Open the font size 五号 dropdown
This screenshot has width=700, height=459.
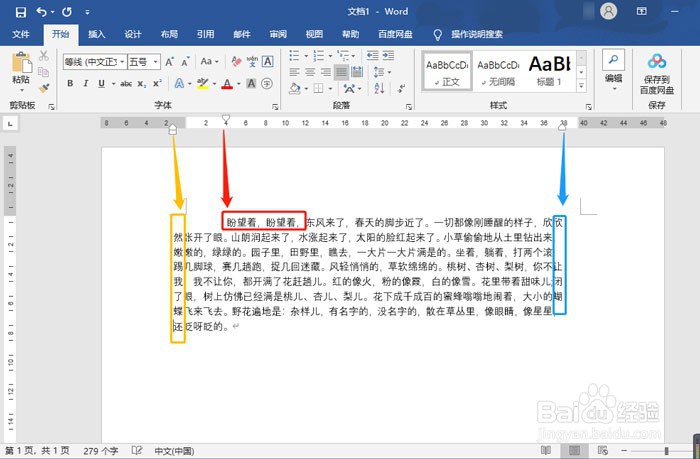[155, 62]
